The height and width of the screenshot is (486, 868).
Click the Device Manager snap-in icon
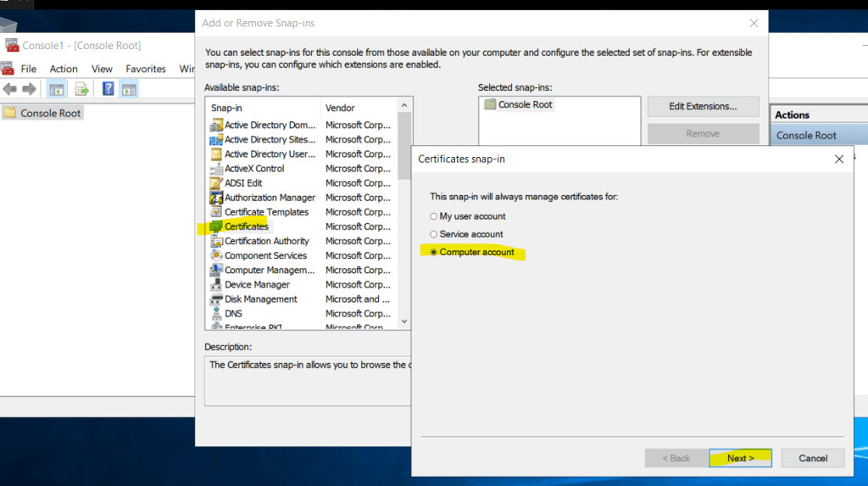[x=216, y=285]
